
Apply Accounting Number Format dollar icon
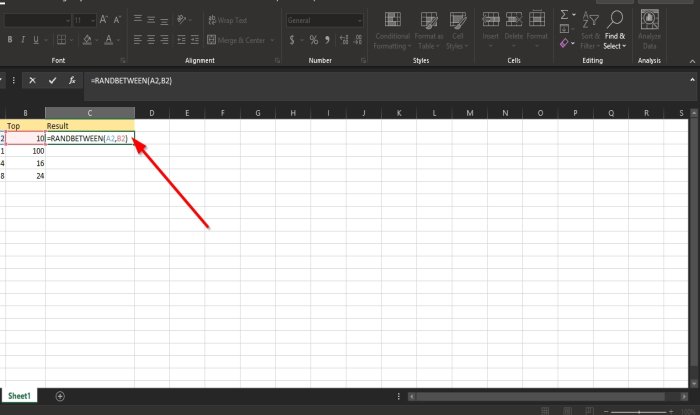pyautogui.click(x=292, y=40)
